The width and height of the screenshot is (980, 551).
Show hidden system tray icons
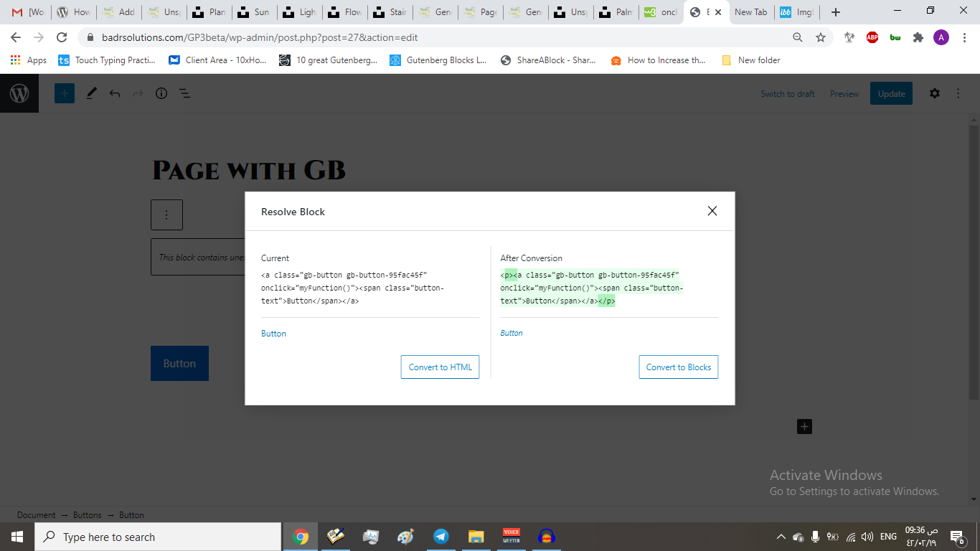pos(781,537)
